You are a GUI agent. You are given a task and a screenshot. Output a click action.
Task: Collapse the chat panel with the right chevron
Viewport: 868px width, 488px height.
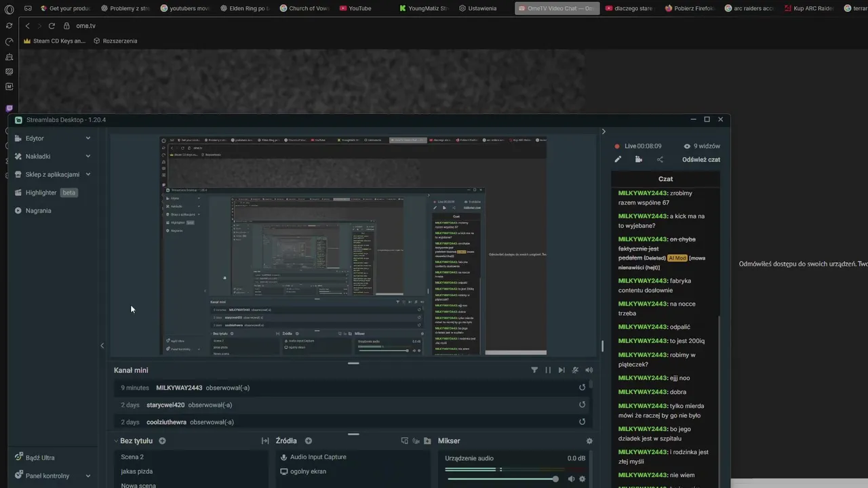pos(604,131)
